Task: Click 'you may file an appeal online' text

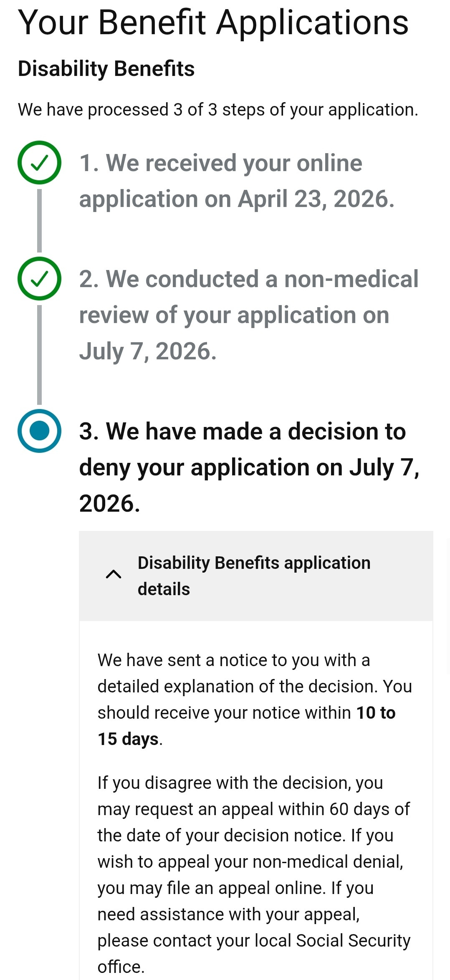Action: pyautogui.click(x=211, y=888)
